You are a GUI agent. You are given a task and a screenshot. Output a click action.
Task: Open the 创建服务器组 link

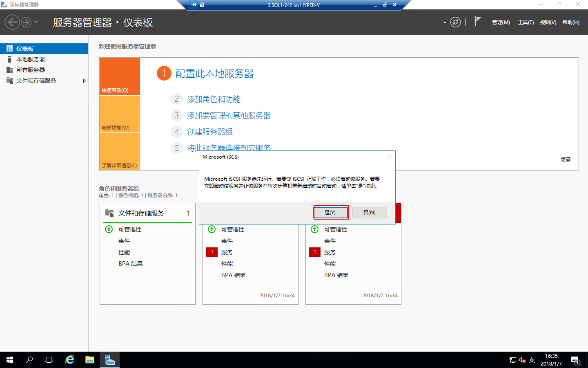(x=210, y=132)
